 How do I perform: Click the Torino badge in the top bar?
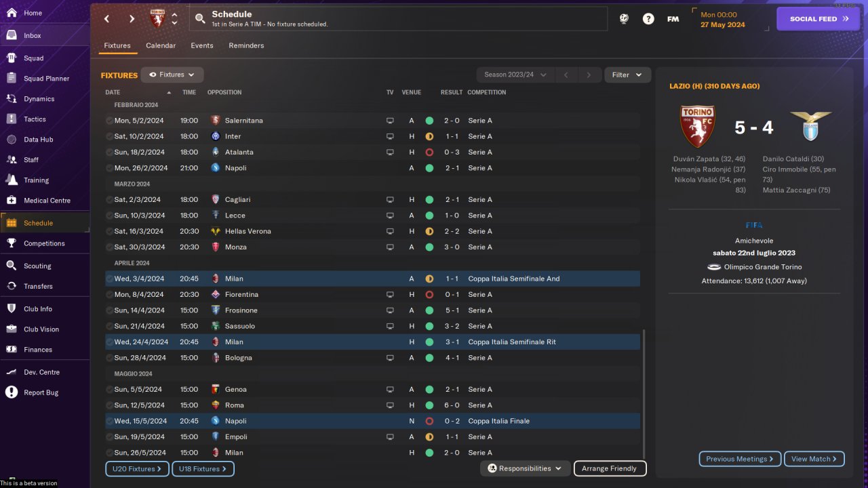tap(157, 18)
